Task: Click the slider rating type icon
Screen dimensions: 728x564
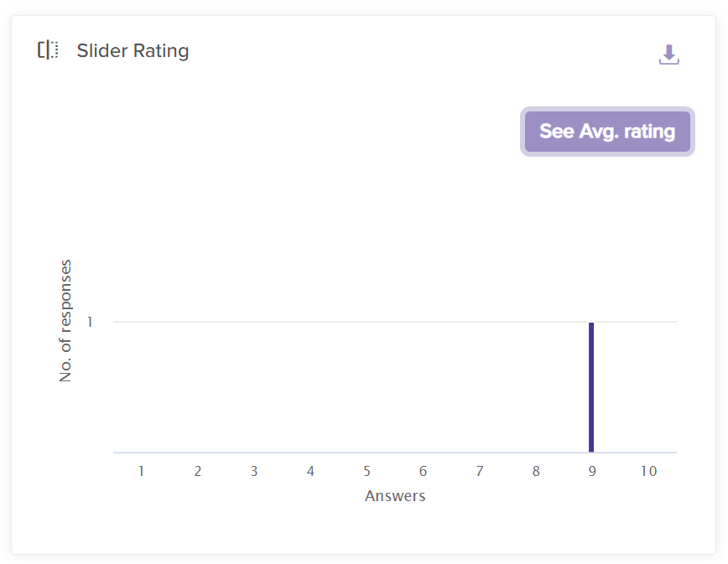Action: pyautogui.click(x=48, y=50)
